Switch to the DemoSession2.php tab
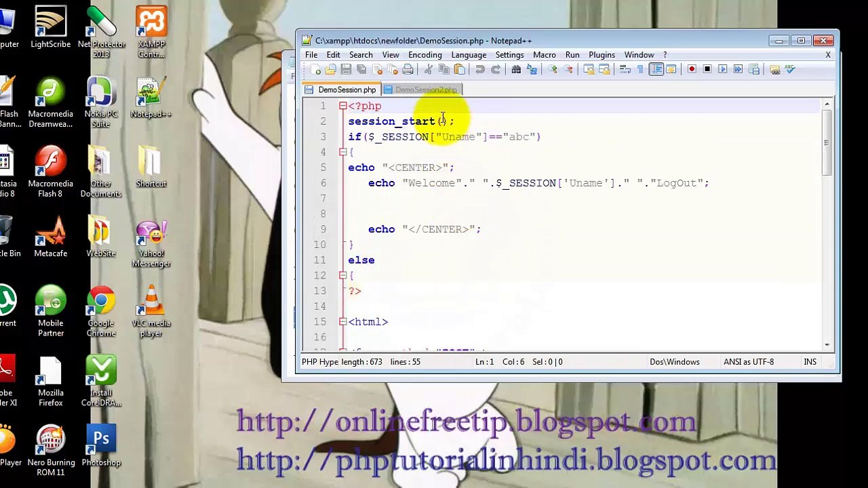868x488 pixels. [x=421, y=89]
